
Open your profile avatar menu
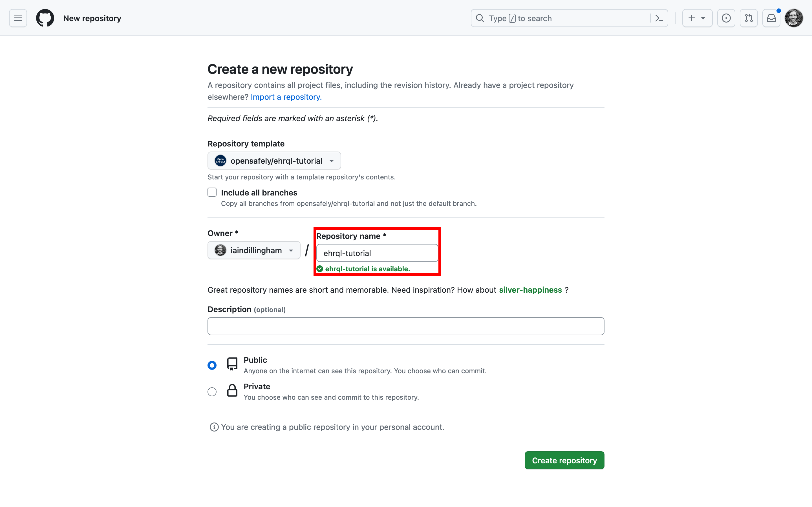[x=794, y=18]
